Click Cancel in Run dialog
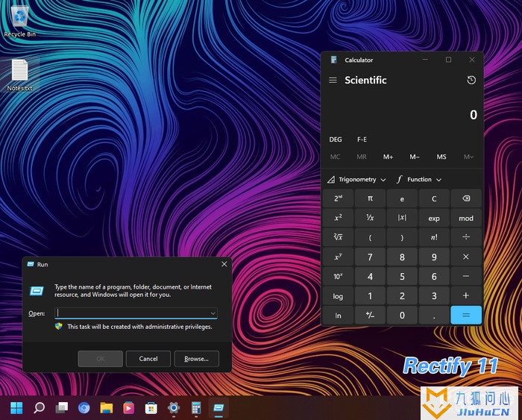This screenshot has width=522, height=420. point(148,359)
